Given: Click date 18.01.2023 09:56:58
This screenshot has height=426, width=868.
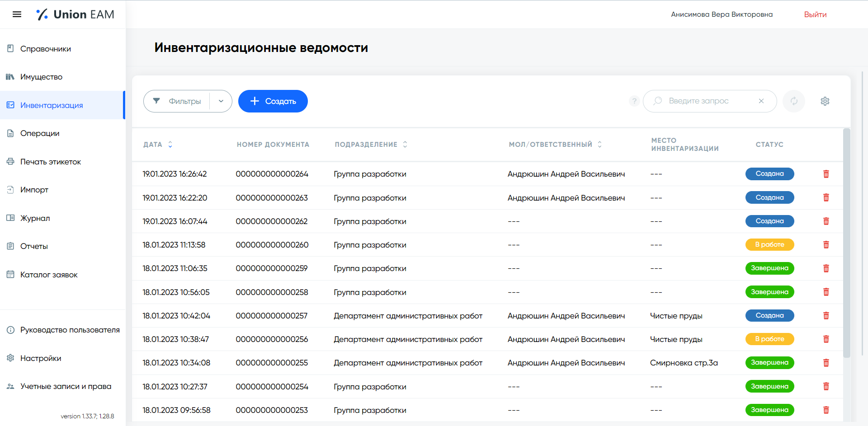Looking at the screenshot, I should pyautogui.click(x=177, y=410).
